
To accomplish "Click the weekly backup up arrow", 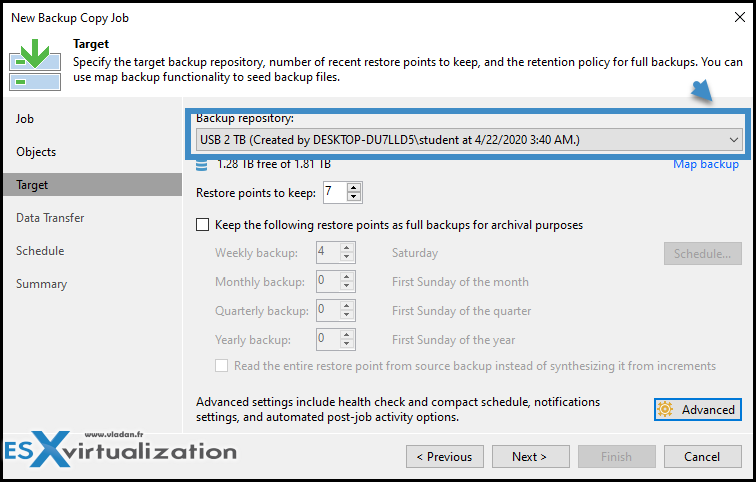I will click(347, 248).
